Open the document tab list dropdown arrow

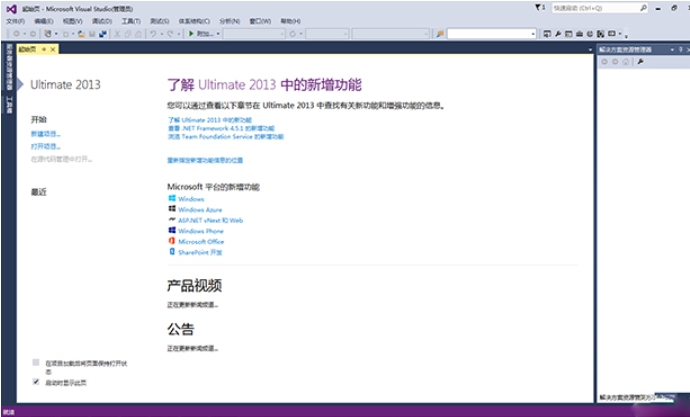click(590, 50)
